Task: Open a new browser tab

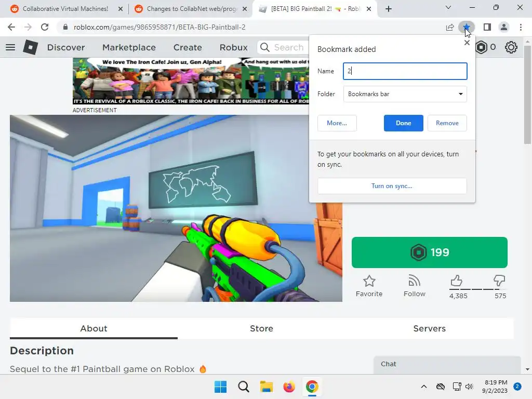Action: click(x=389, y=9)
